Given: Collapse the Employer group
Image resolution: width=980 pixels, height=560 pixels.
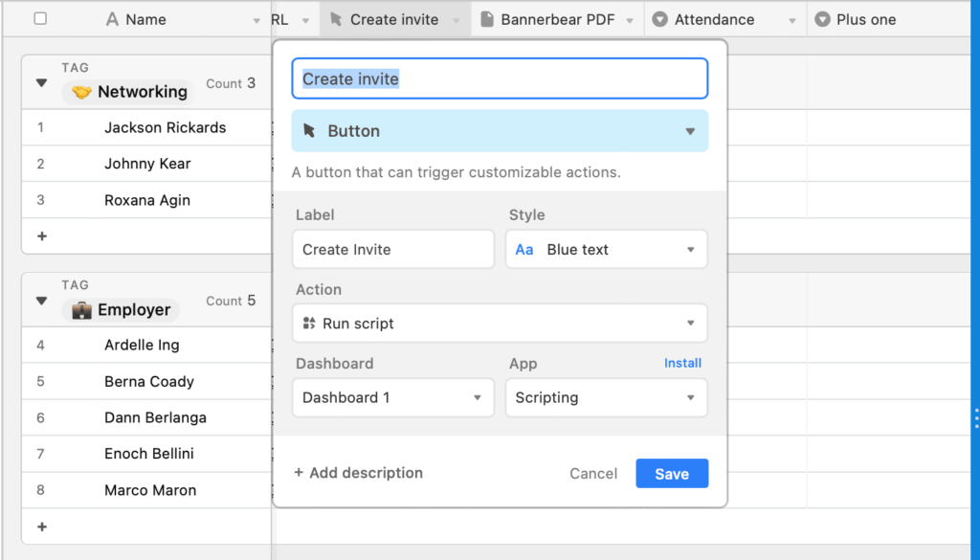Looking at the screenshot, I should pos(41,301).
